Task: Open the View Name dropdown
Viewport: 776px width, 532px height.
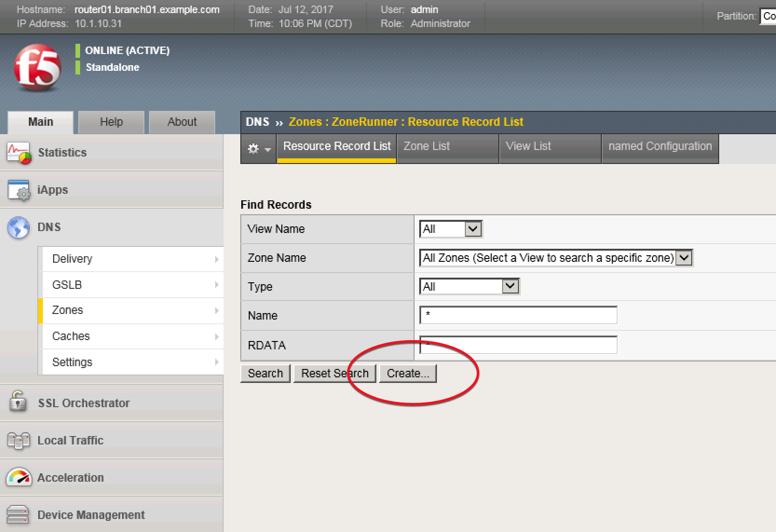Action: click(451, 229)
